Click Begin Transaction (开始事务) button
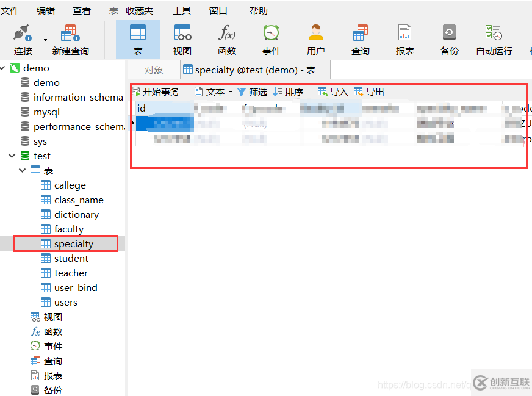 pyautogui.click(x=156, y=92)
